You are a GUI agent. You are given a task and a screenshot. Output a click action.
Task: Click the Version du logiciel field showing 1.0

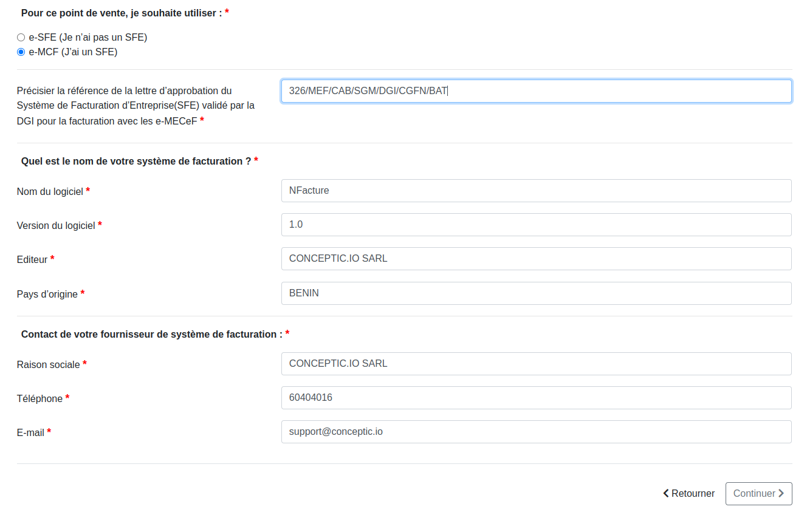[535, 225]
